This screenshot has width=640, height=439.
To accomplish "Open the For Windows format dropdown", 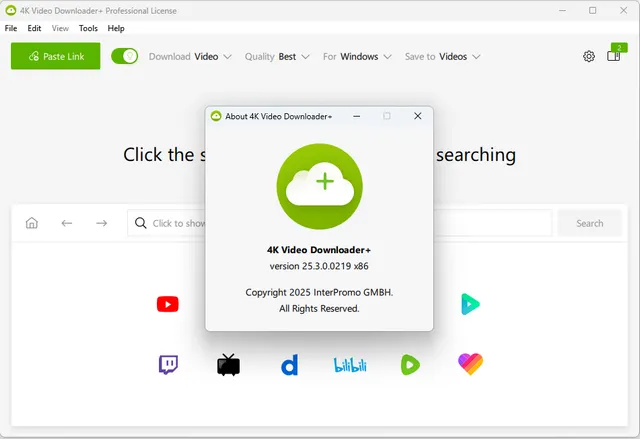I will (x=357, y=56).
